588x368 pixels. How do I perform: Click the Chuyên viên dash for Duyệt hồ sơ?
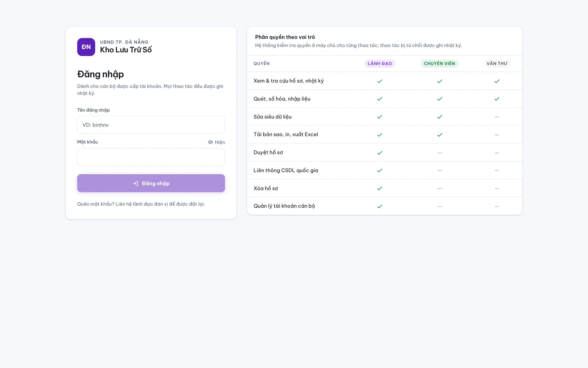(440, 153)
